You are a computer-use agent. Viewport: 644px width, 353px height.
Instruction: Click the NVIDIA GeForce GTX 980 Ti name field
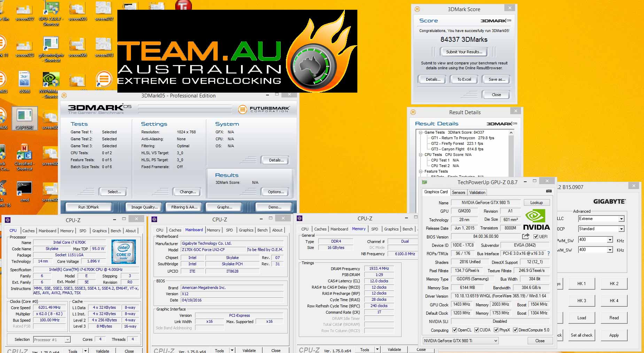point(486,203)
